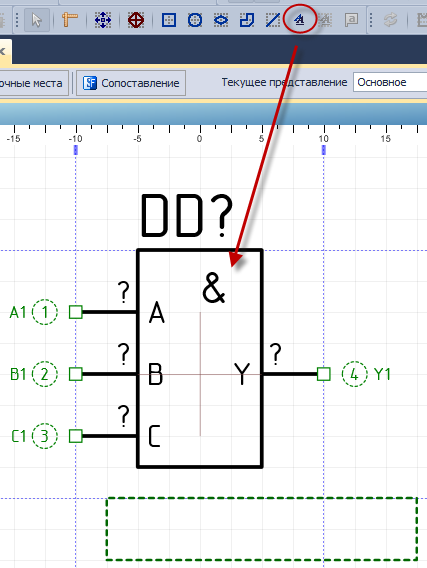Activate the circled text tool

coord(300,19)
